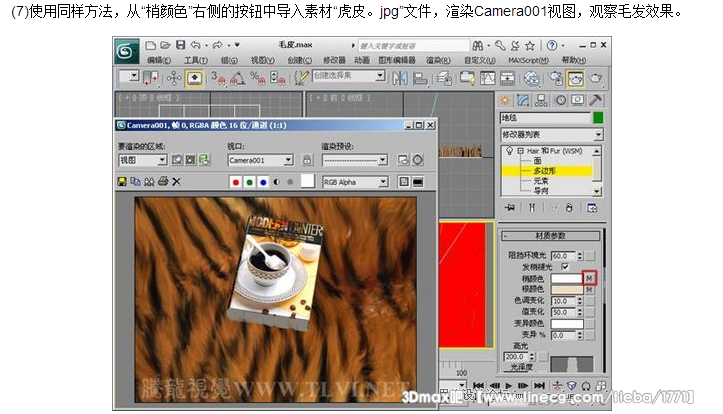Toggle the green channel display
The width and height of the screenshot is (723, 414).
click(x=249, y=182)
